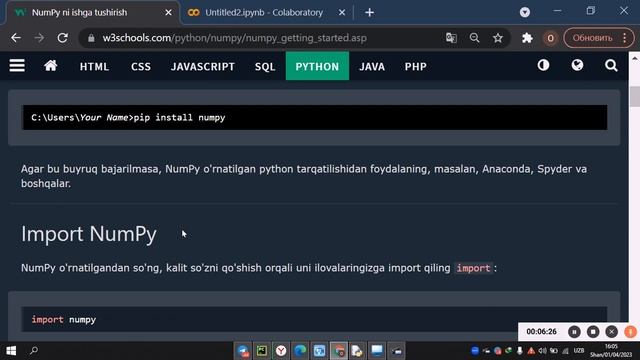This screenshot has width=640, height=360.
Task: Open the microphone tray icon
Action: [520, 351]
